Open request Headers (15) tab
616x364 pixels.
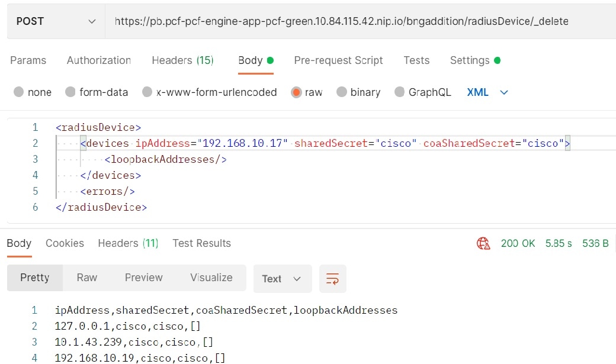pos(182,60)
